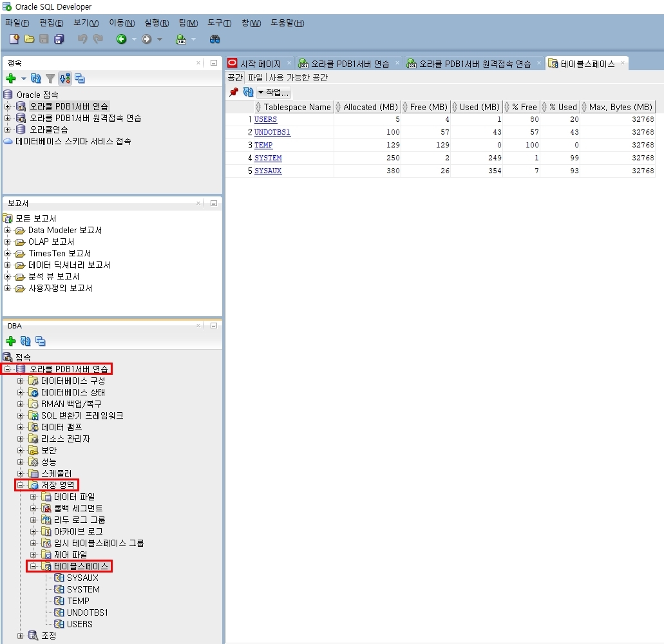The width and height of the screenshot is (664, 644).
Task: Open SQL Worksheet toolbar icon
Action: 181,39
